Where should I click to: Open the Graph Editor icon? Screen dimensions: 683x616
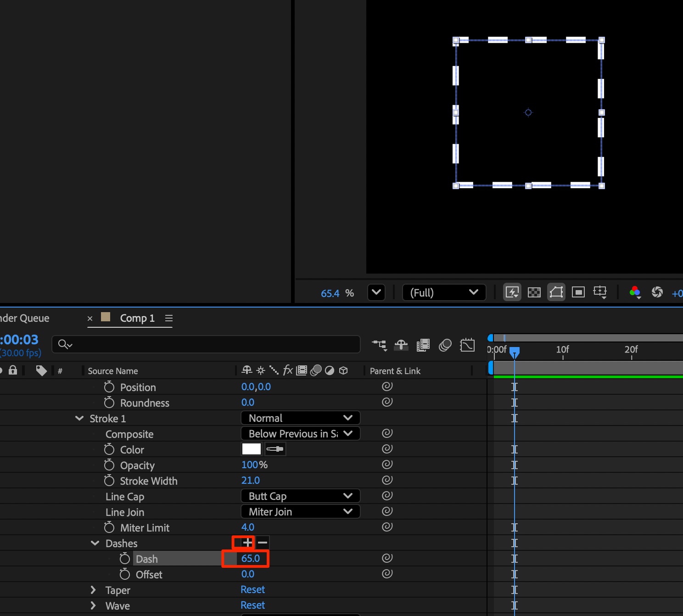click(467, 345)
